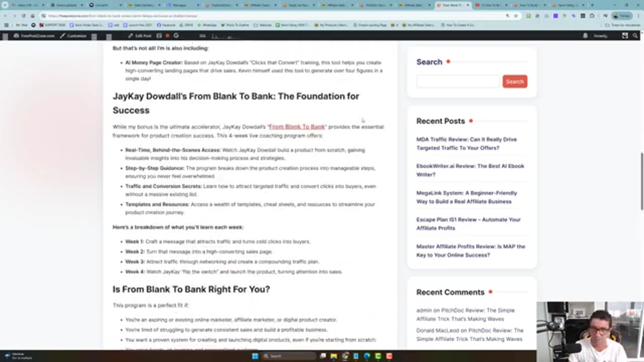
Task: Open the notifications bell in admin bar
Action: pyautogui.click(x=585, y=36)
